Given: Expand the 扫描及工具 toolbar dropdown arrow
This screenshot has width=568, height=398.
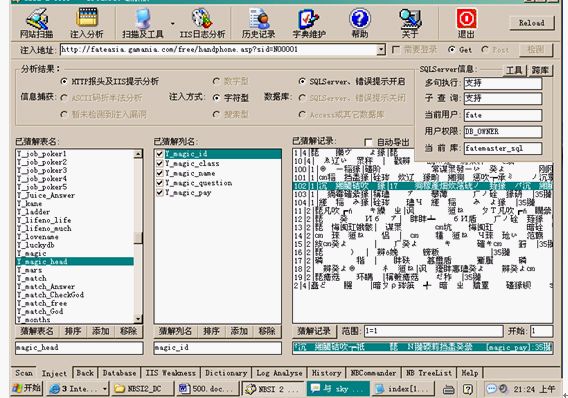Looking at the screenshot, I should pos(172,24).
